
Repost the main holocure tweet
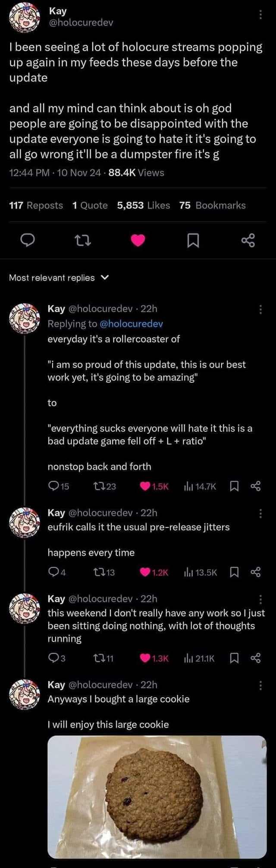83,241
